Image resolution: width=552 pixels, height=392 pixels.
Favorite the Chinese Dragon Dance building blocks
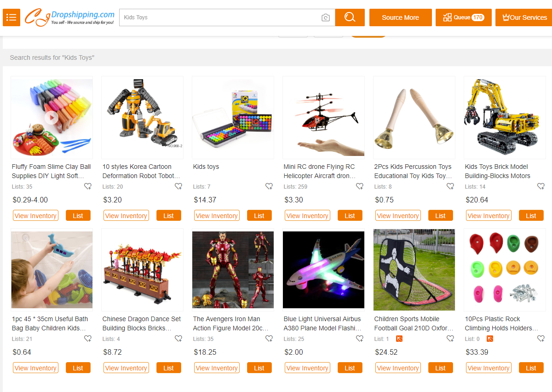(x=178, y=339)
